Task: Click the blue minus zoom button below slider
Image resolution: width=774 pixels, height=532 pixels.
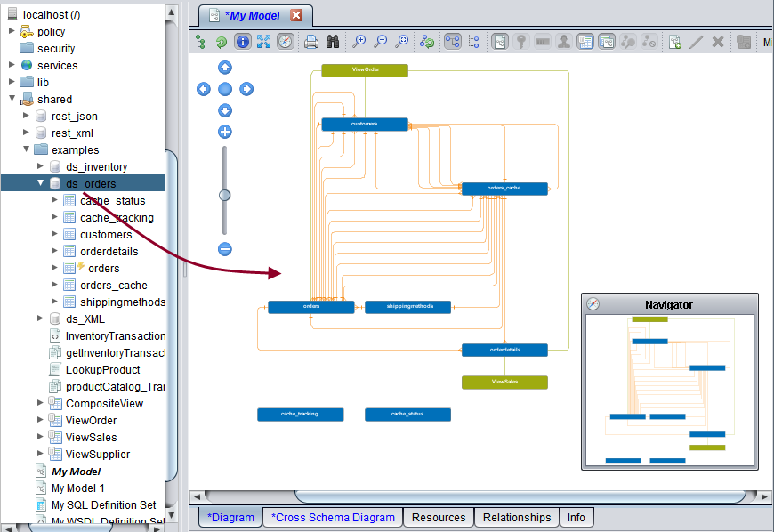Action: pos(225,249)
